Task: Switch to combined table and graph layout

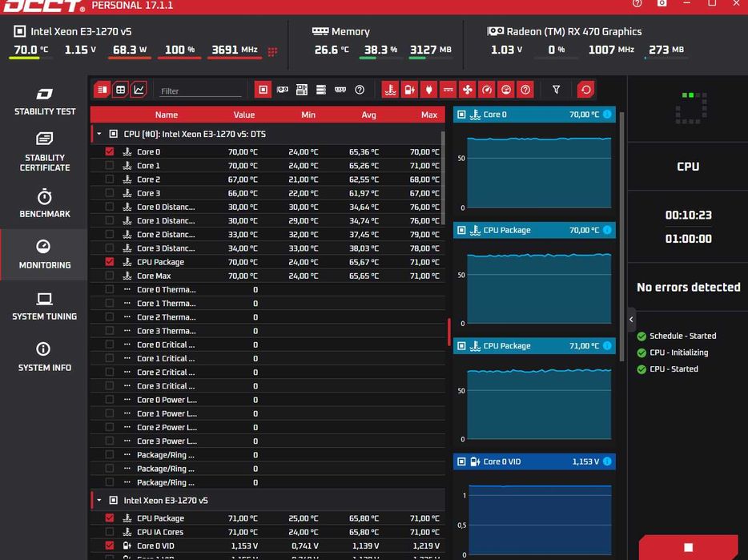Action: click(x=102, y=90)
